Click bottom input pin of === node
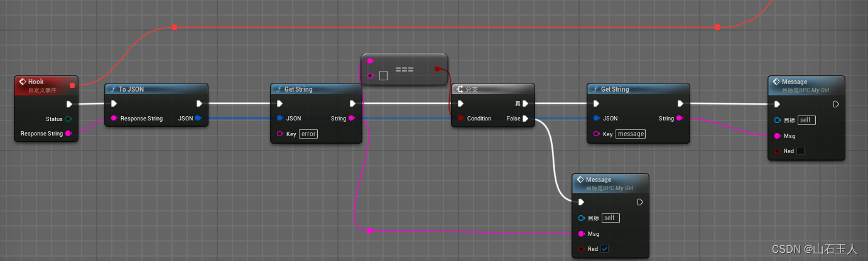 [x=371, y=76]
